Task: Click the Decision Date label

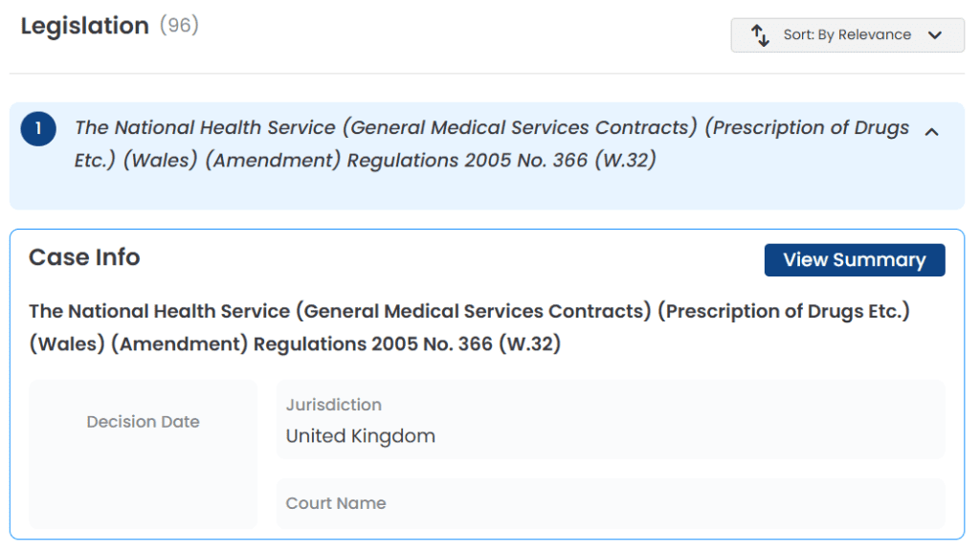Action: coord(144,422)
